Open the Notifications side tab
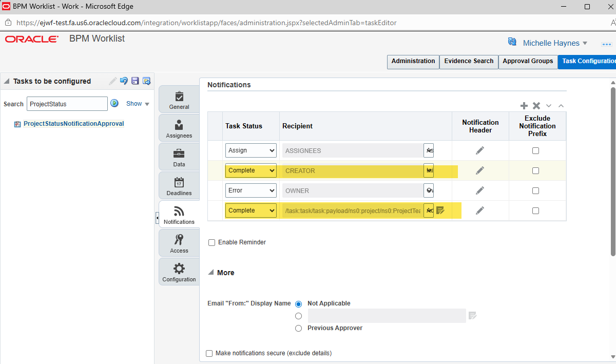The width and height of the screenshot is (616, 364). (x=179, y=215)
